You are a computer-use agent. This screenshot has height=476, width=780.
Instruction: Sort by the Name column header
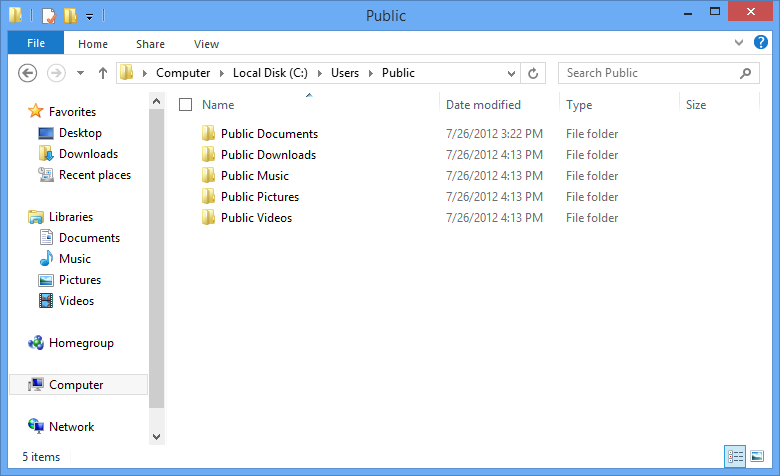point(218,105)
